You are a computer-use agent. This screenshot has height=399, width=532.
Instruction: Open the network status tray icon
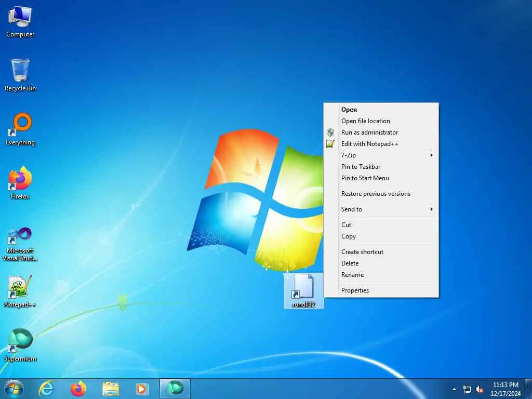click(467, 390)
